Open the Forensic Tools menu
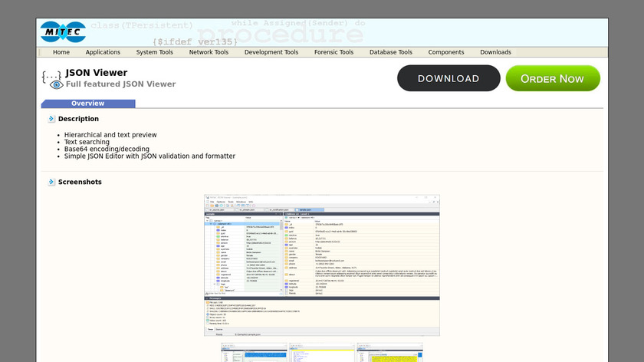The image size is (644, 362). click(x=333, y=52)
